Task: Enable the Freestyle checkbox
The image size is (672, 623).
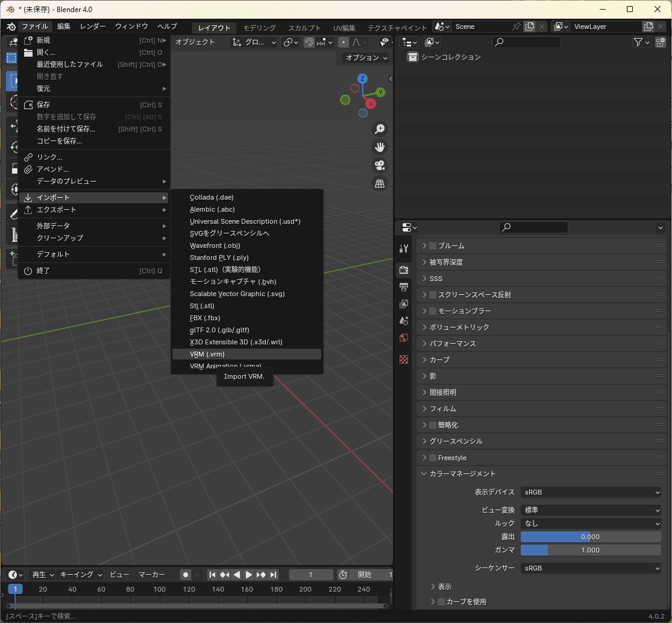Action: [x=433, y=458]
